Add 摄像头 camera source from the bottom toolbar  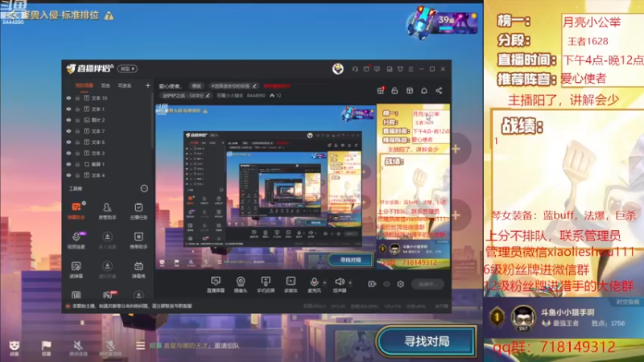[241, 284]
